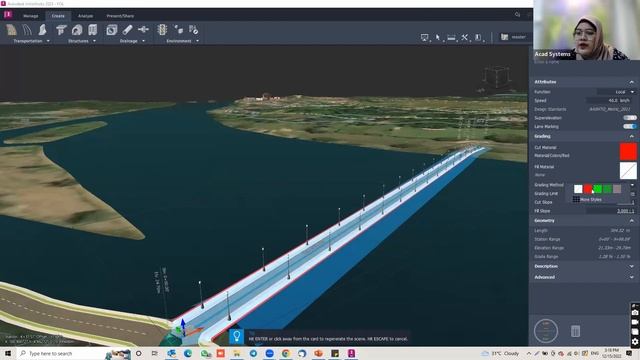The height and width of the screenshot is (360, 640).
Task: Collapse the Geometry section
Action: (x=631, y=221)
